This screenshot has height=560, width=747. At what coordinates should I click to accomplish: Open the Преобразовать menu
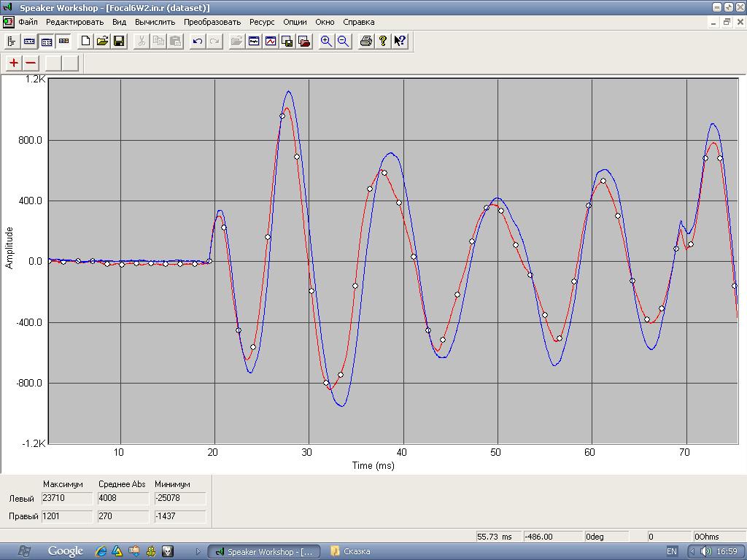pyautogui.click(x=212, y=22)
